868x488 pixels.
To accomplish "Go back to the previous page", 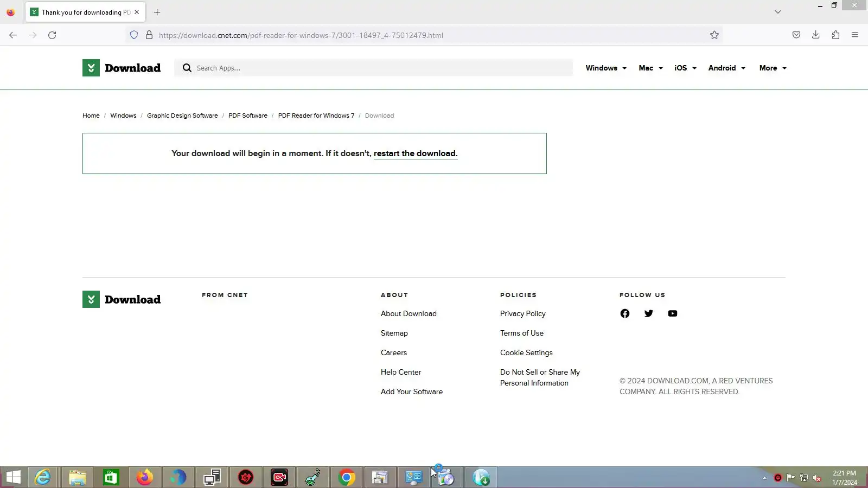I will (x=13, y=35).
